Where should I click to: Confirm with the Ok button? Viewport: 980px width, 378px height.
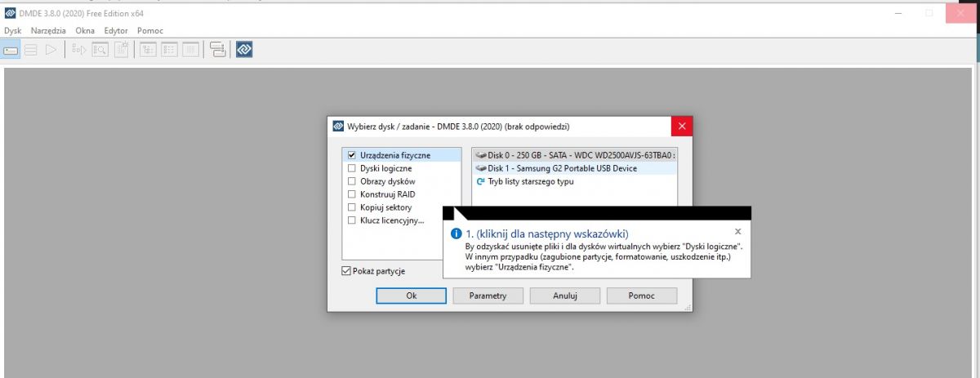(412, 296)
